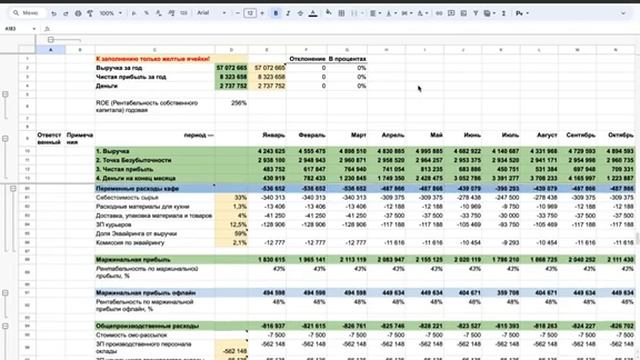
Task: Open the functions (sigma) menu
Action: 503,13
